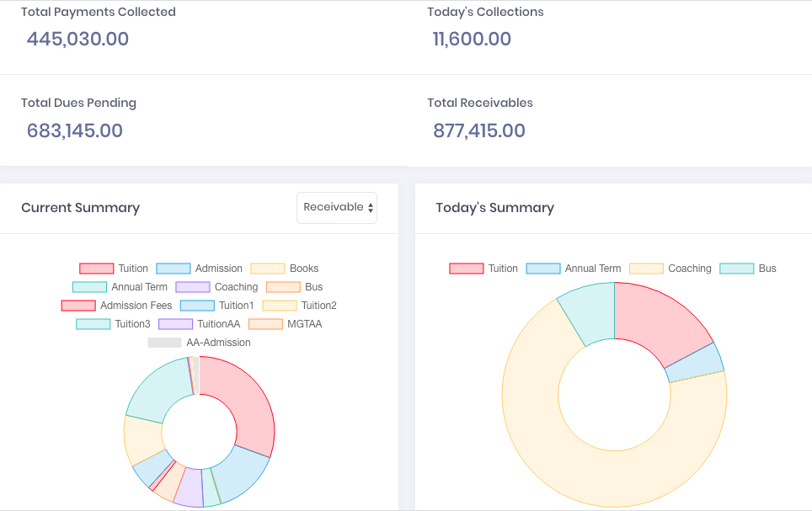Toggle Annual Term legend in Today's Summary

coord(574,269)
